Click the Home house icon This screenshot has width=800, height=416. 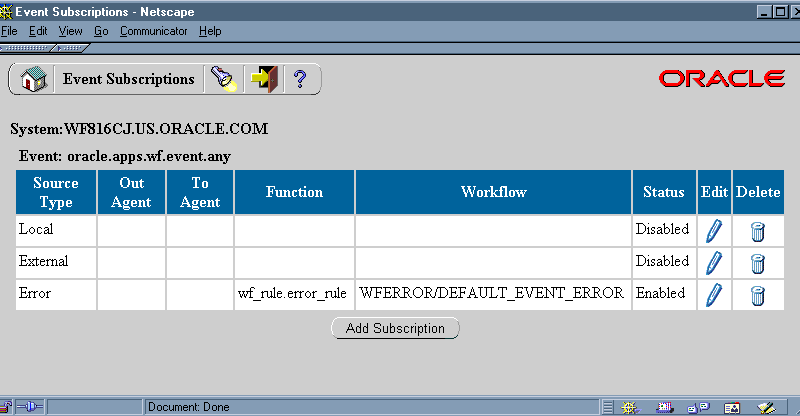click(34, 79)
